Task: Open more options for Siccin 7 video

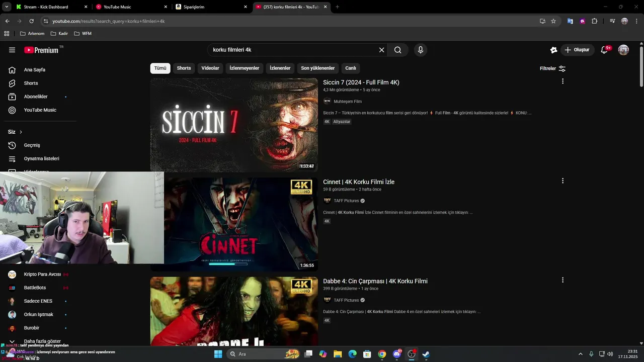Action: pyautogui.click(x=562, y=81)
